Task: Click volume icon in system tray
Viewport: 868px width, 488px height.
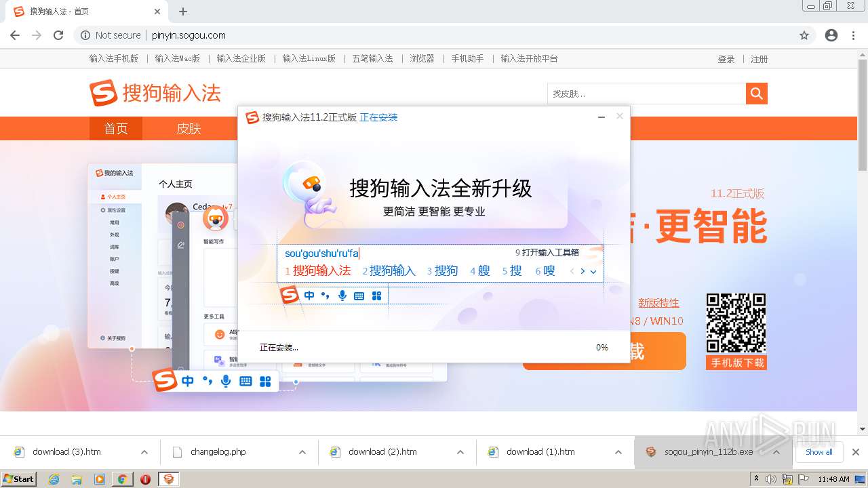Action: coord(771,479)
